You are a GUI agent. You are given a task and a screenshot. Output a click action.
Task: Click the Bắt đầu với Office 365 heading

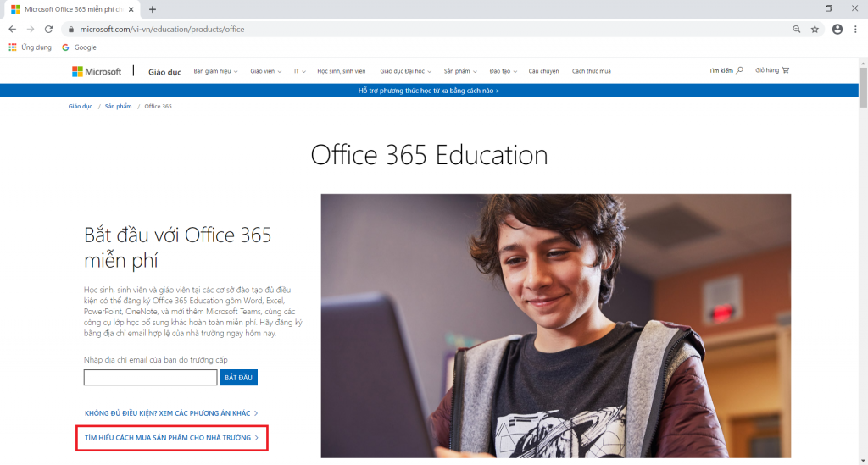[x=178, y=247]
